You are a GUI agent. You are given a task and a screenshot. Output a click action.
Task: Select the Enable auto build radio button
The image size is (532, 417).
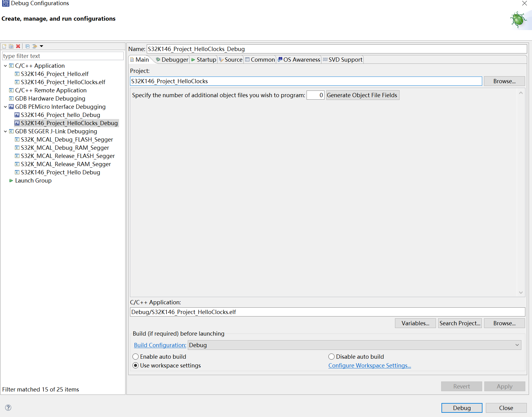[136, 356]
